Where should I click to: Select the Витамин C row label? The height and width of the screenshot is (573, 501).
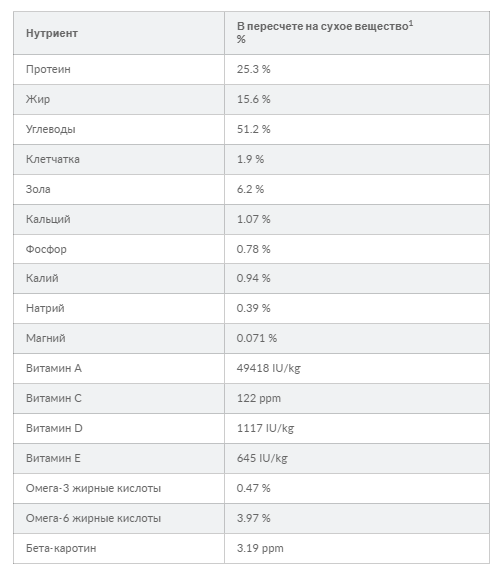pos(54,398)
